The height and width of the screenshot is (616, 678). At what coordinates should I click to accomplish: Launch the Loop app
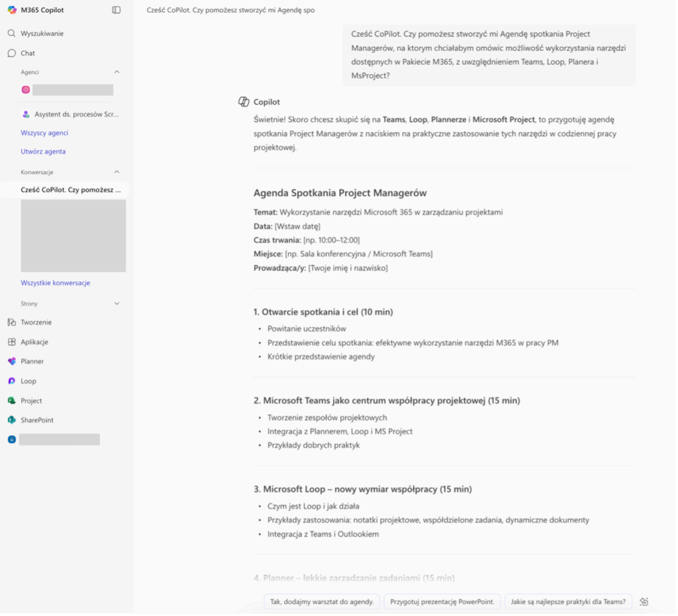click(x=28, y=381)
